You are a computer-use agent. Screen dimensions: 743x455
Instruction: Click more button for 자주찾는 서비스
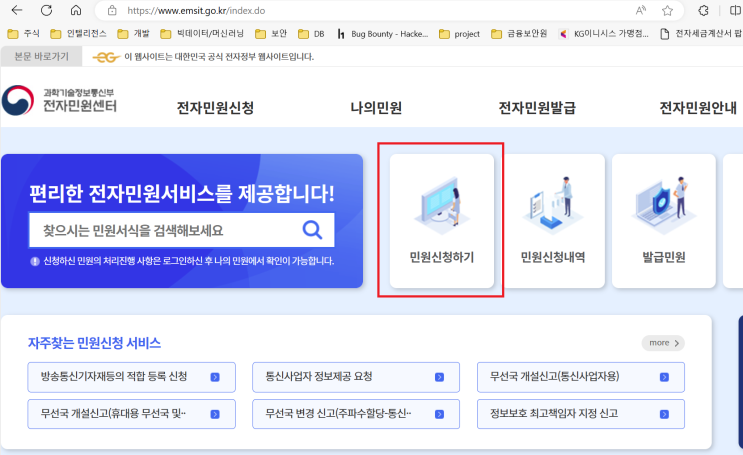[663, 343]
